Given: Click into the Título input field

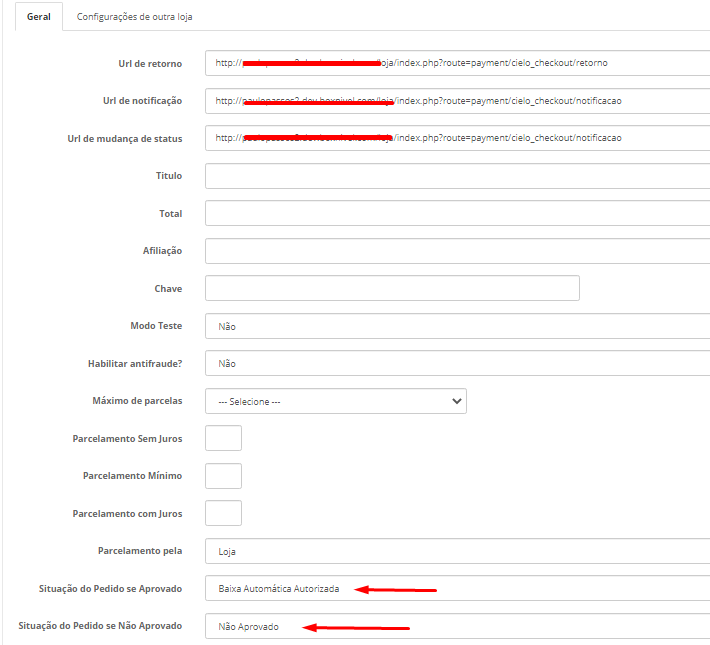Looking at the screenshot, I should (456, 176).
